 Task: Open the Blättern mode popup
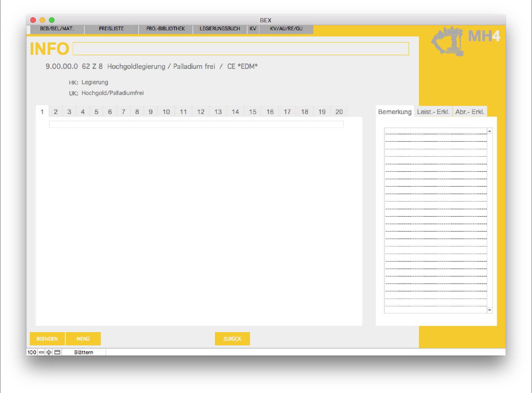pos(84,352)
